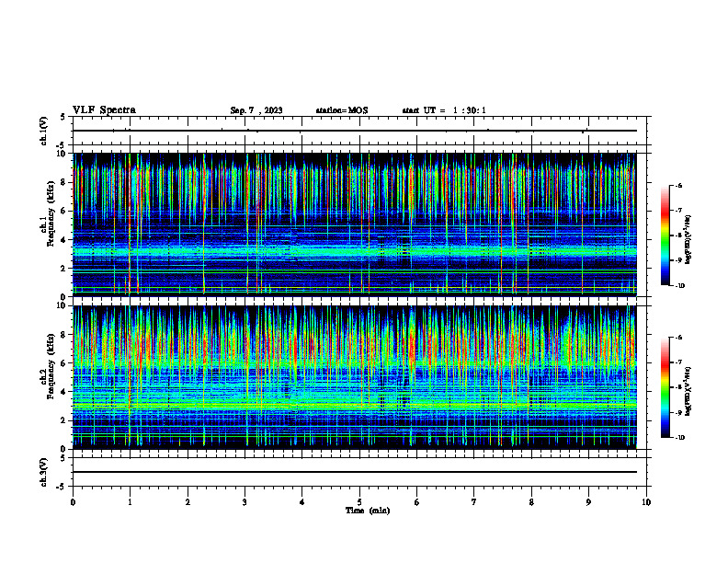Click the ch.1 colorbar "log(PSD)(V²/Hz)" label
Viewport: 728px width, 563px height.
point(688,240)
